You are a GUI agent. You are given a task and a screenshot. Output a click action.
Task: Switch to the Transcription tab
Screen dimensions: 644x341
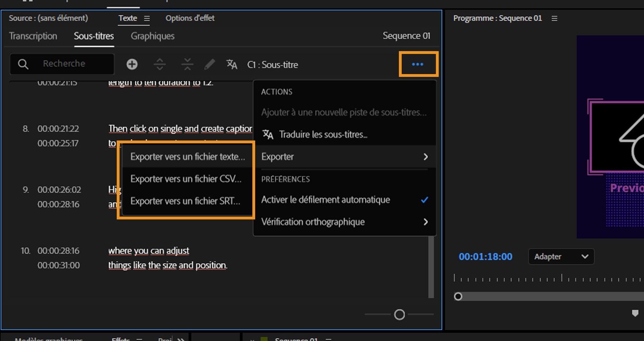point(33,36)
